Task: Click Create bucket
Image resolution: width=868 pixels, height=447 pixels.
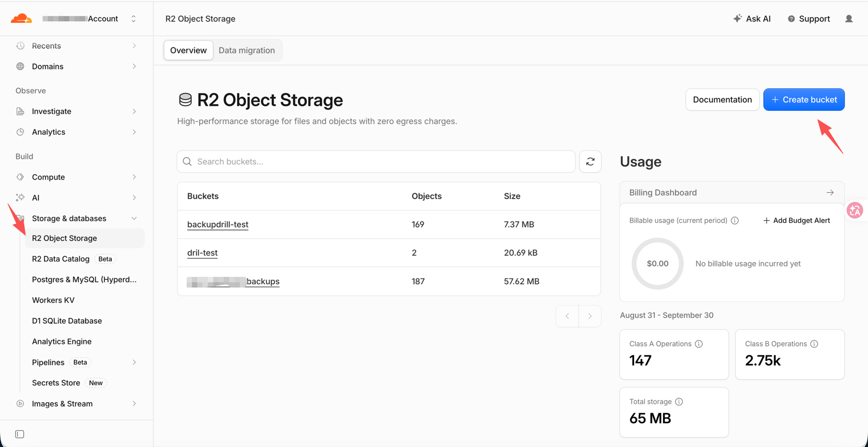Action: 803,99
